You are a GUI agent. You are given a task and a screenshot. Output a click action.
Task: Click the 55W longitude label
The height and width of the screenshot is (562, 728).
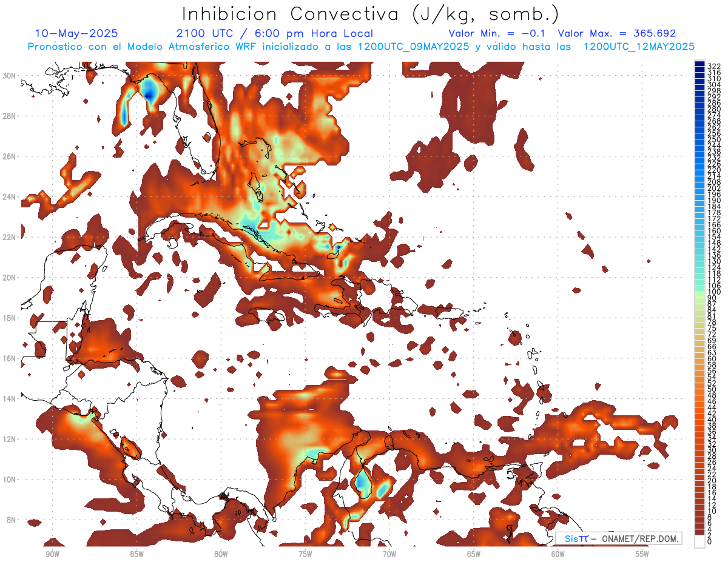point(642,554)
